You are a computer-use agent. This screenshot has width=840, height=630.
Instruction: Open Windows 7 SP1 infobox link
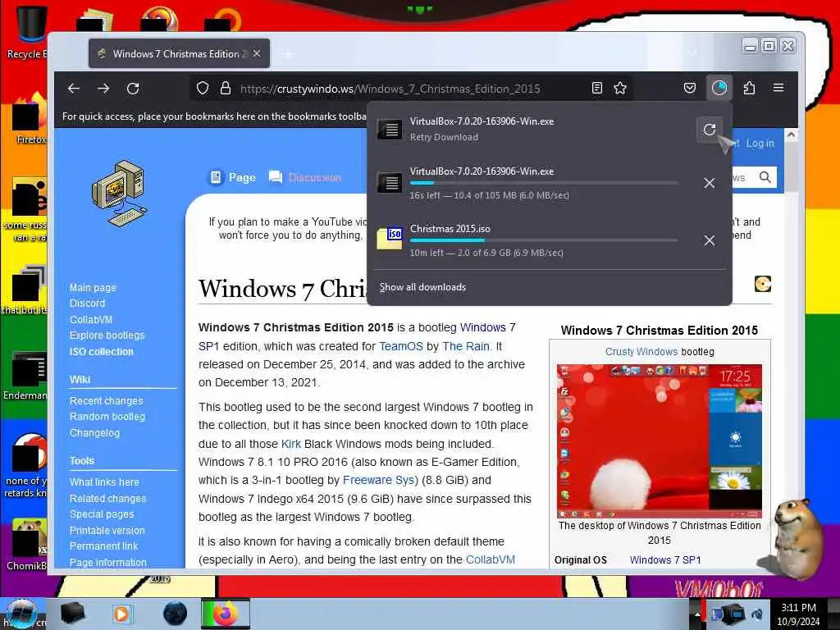pos(665,559)
